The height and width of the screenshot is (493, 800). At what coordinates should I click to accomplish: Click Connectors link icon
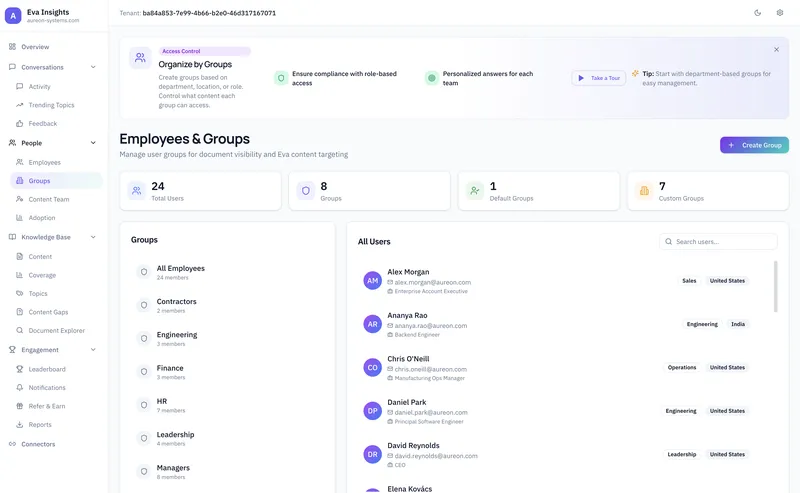[x=12, y=444]
